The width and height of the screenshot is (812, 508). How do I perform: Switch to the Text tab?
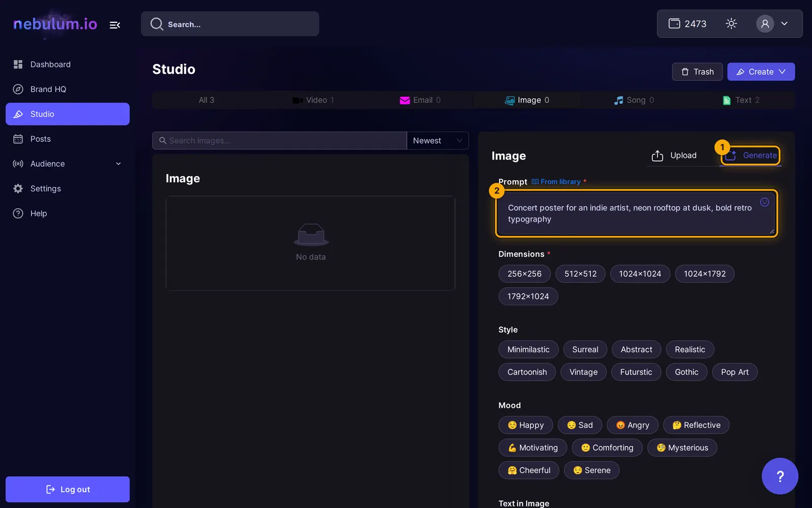741,100
